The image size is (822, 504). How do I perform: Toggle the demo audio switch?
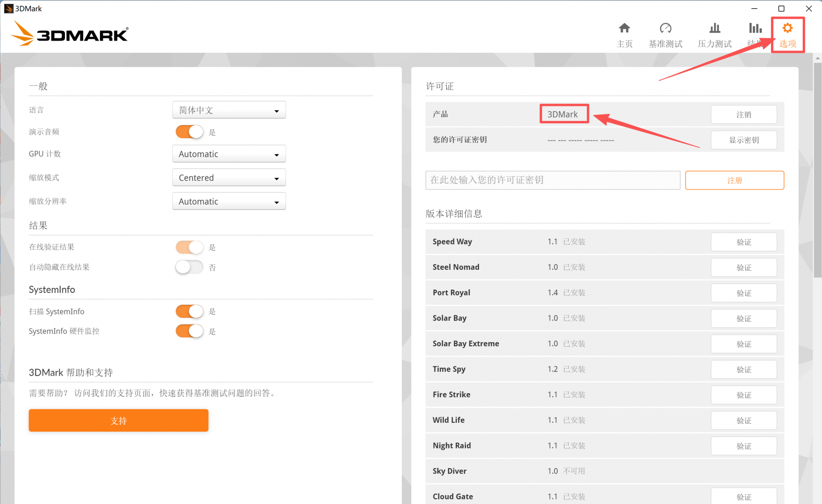189,132
